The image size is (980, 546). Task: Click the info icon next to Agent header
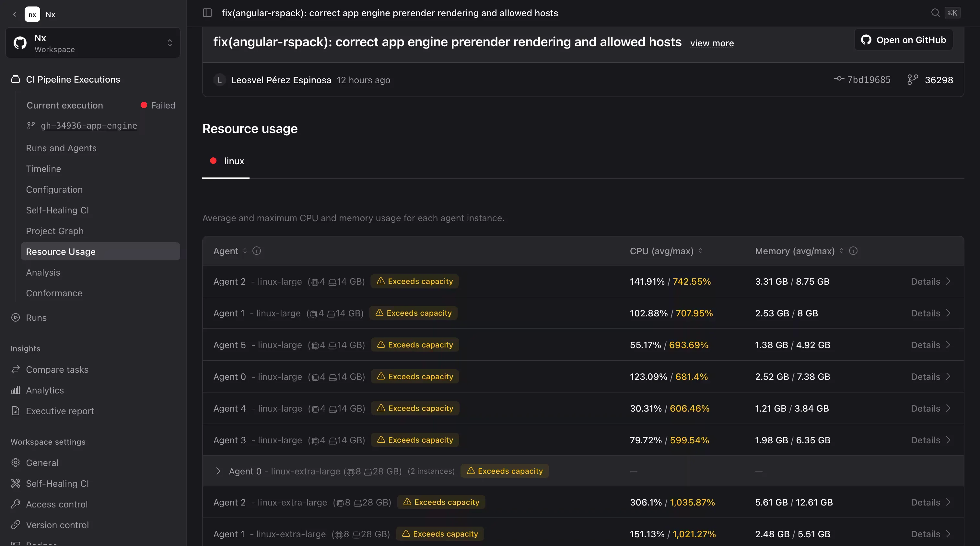(x=257, y=251)
